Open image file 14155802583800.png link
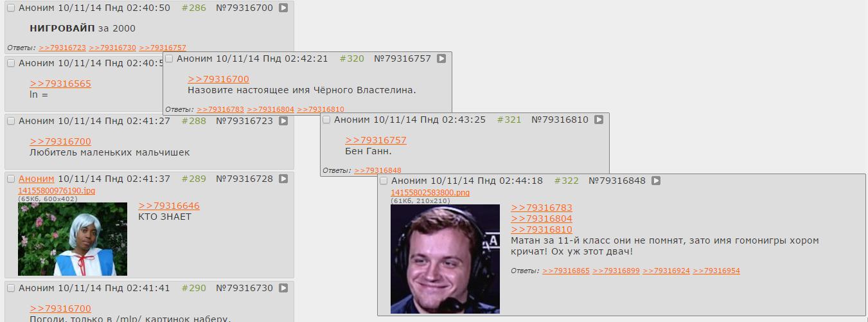 pos(430,193)
